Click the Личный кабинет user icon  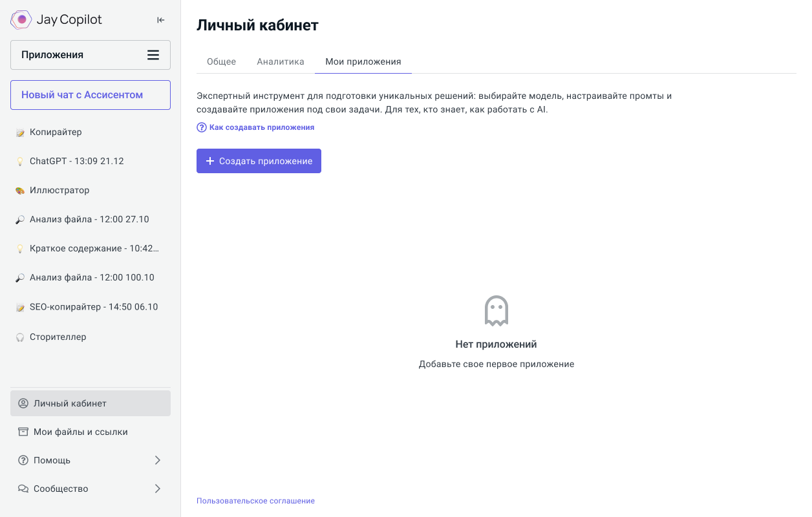(23, 403)
